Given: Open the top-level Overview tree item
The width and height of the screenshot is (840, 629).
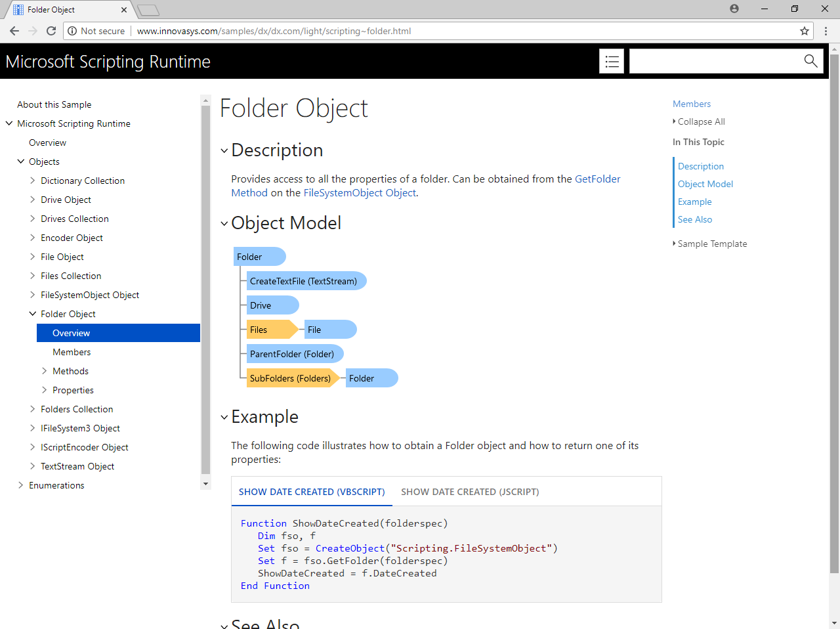Looking at the screenshot, I should tap(47, 142).
